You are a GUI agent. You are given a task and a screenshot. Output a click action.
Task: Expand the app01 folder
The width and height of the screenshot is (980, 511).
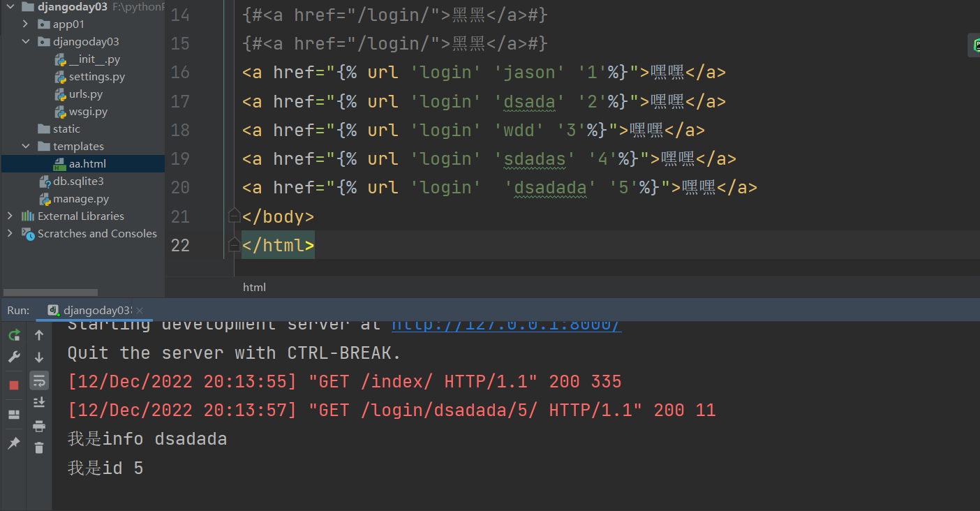pos(26,24)
